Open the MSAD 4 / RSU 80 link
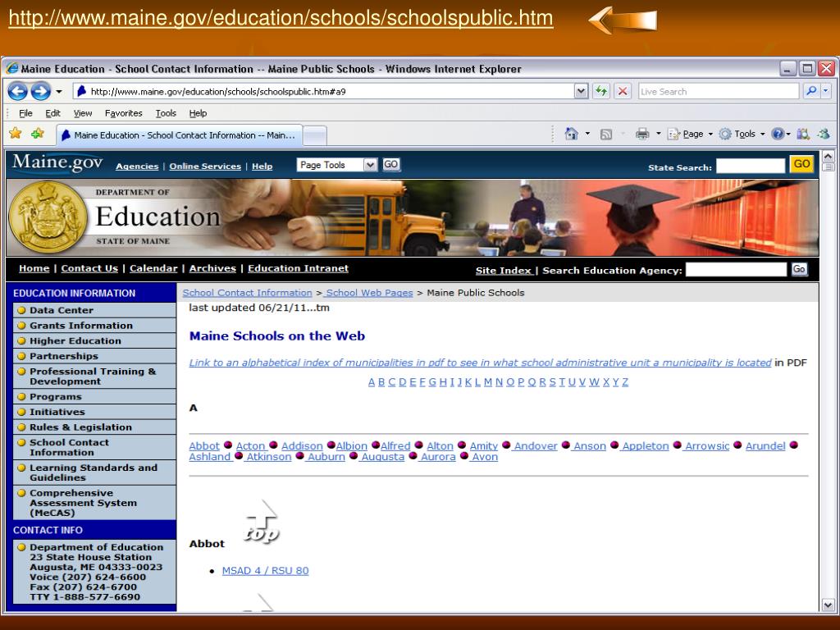 [x=265, y=571]
